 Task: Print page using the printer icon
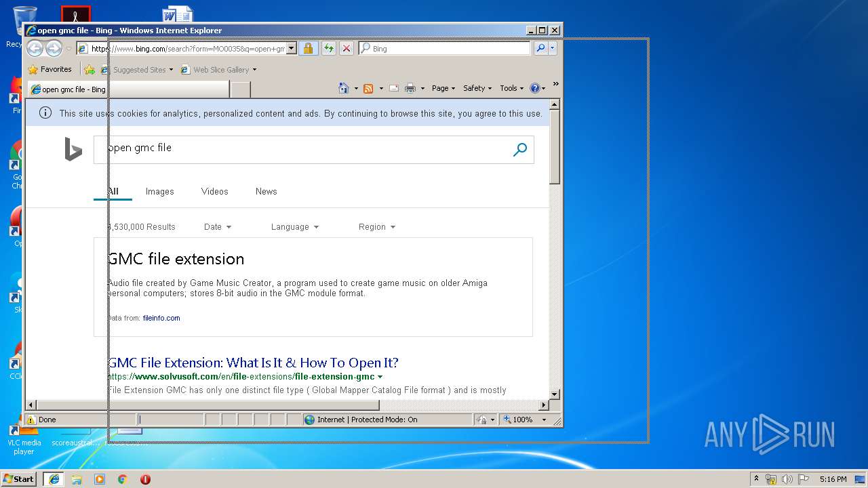[x=410, y=88]
